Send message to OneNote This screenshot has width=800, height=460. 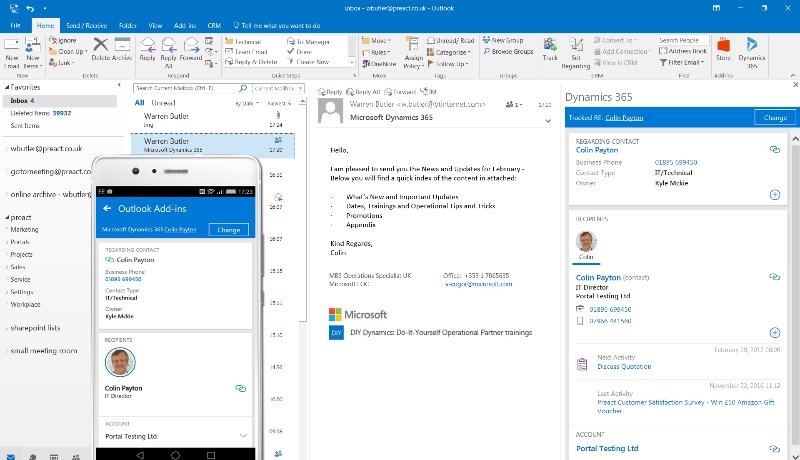(379, 64)
